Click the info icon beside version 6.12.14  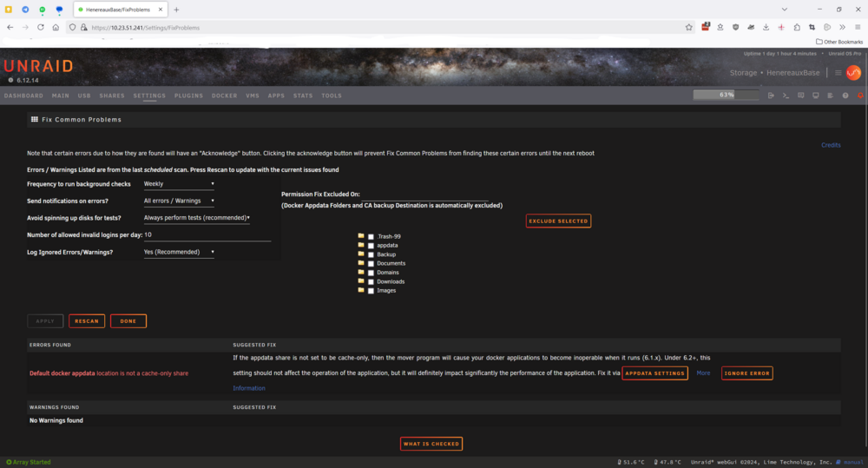coord(10,80)
